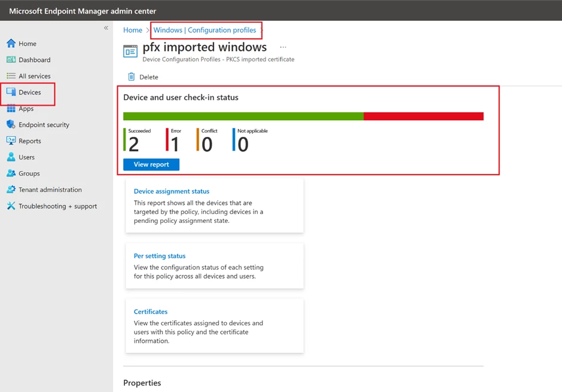Viewport: 562px width, 392px height.
Task: Open more options for pfx imported windows
Action: click(283, 47)
